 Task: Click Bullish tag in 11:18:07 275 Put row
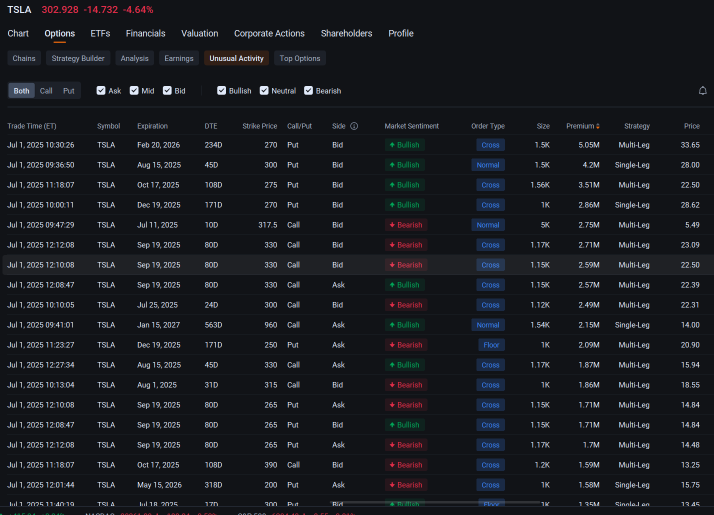(405, 185)
